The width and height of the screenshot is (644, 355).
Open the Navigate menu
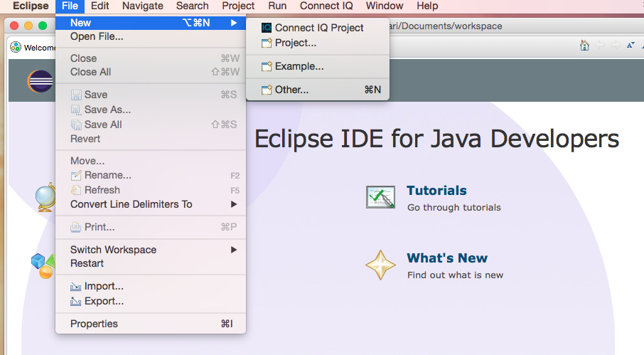(142, 6)
